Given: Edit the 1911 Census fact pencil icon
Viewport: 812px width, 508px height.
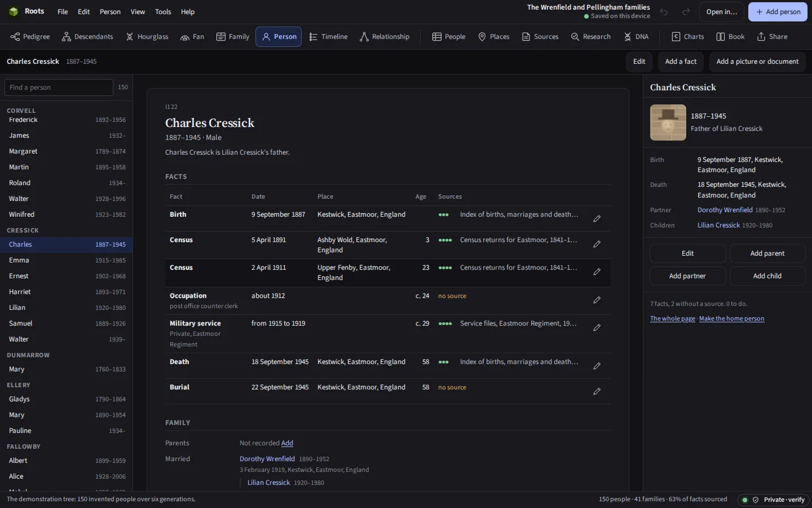Looking at the screenshot, I should point(597,271).
